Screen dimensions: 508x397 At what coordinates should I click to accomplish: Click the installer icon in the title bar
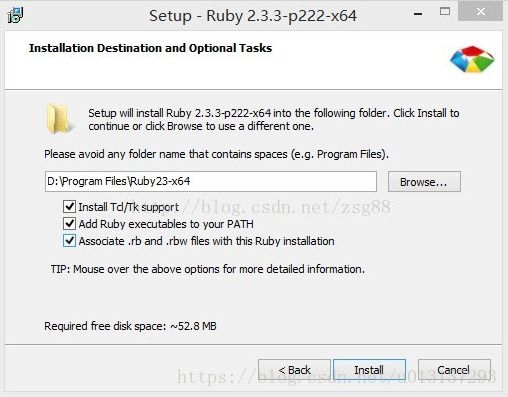coord(15,16)
